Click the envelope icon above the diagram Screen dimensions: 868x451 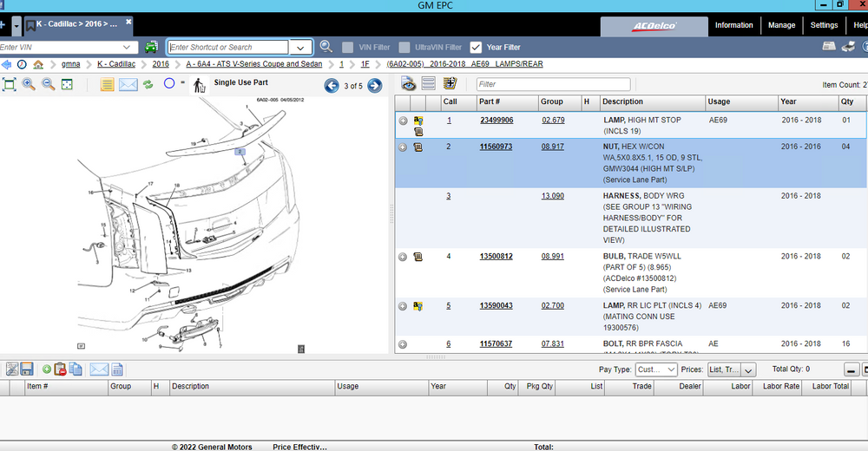click(x=128, y=84)
